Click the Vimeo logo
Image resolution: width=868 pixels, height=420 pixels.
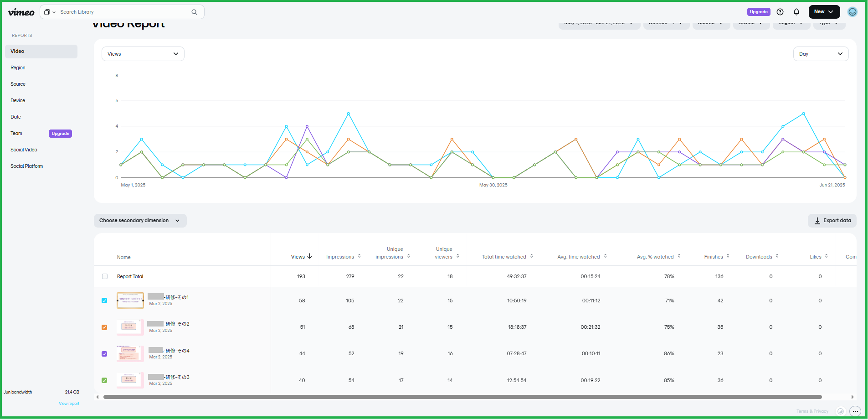[x=21, y=12]
